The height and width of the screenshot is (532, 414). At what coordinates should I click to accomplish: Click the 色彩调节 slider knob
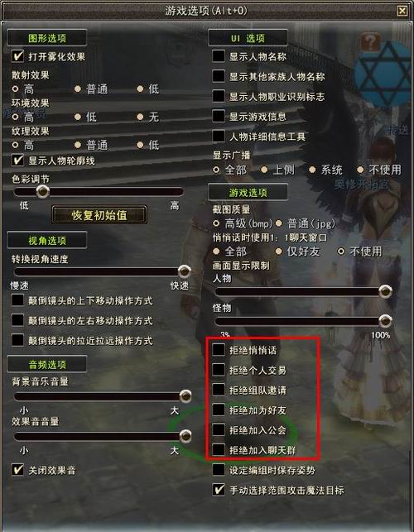click(43, 191)
